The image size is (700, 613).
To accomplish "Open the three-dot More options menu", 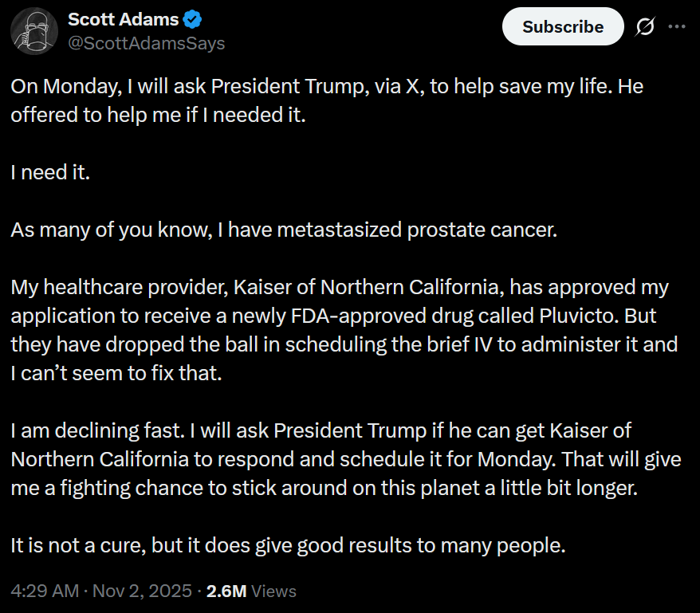I will coord(676,26).
